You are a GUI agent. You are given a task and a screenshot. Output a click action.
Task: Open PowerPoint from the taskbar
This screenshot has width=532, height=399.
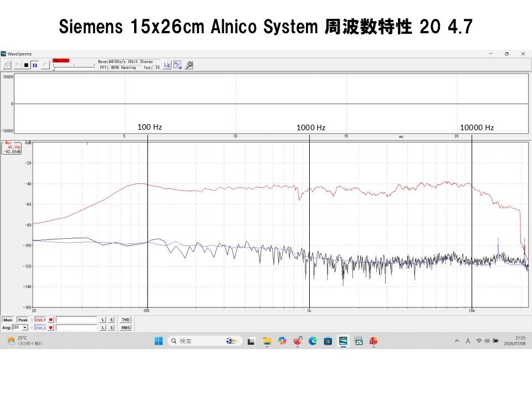click(x=374, y=341)
